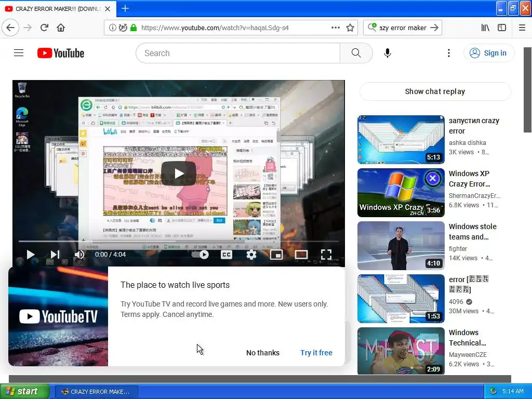The height and width of the screenshot is (399, 532).
Task: Select the CRAZY ERROR MAKE... taskbar item
Action: [96, 392]
